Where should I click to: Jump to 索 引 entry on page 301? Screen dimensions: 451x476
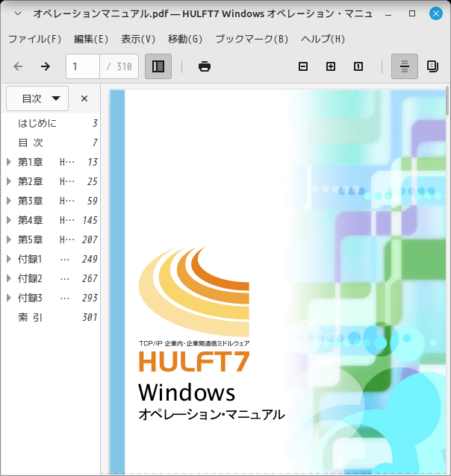coord(30,318)
